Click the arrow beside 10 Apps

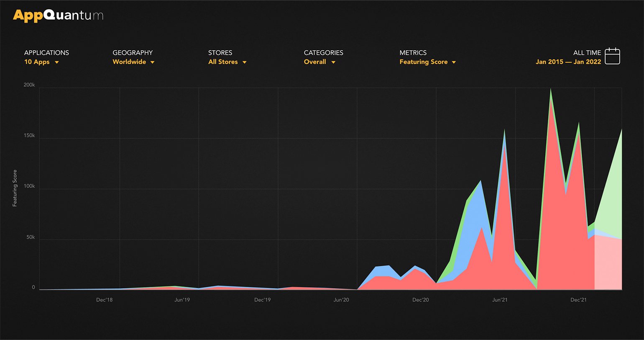pos(57,62)
